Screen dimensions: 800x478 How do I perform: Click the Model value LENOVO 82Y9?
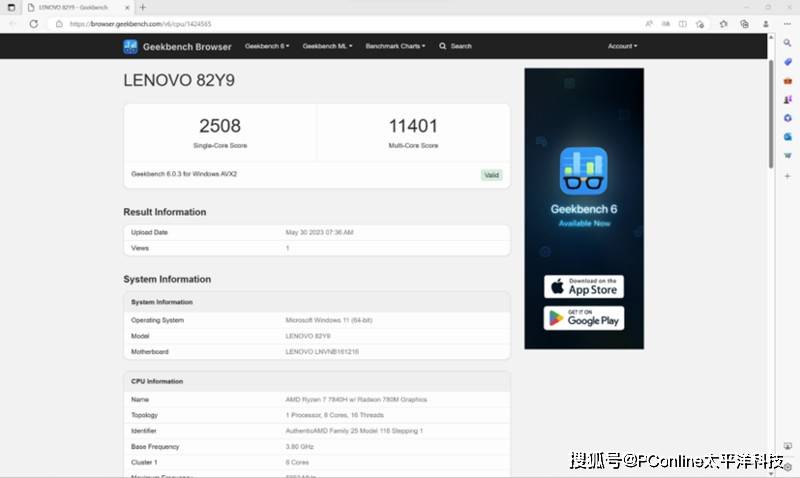click(x=308, y=336)
